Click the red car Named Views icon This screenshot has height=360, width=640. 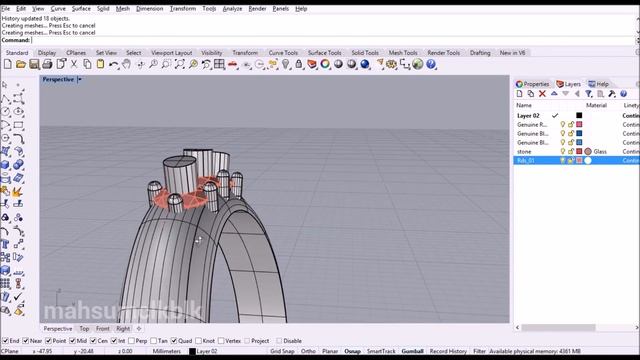tap(233, 64)
